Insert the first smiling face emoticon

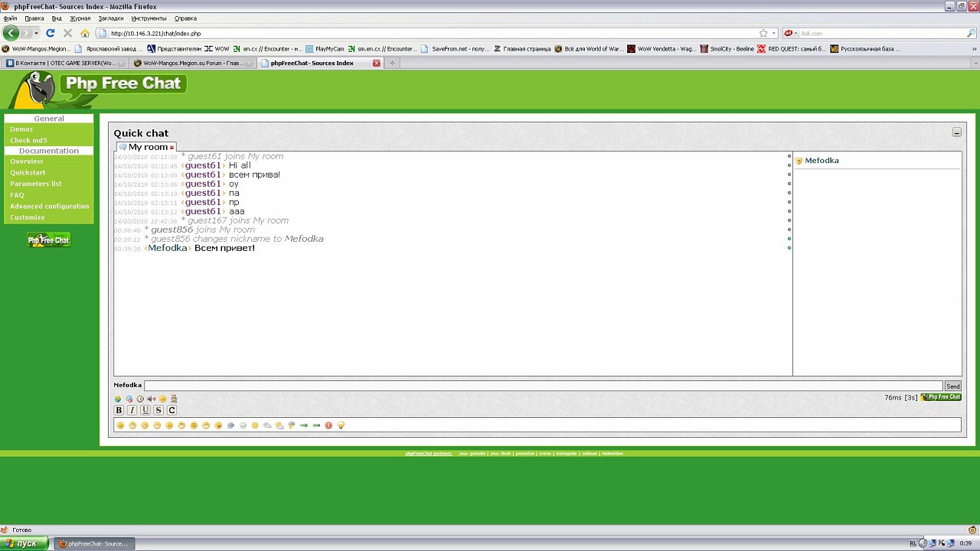(x=120, y=425)
